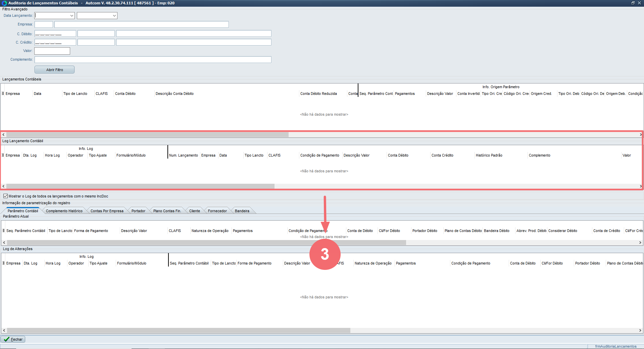Focus the C. Crédito account mask field
This screenshot has height=349, width=644.
pos(55,42)
